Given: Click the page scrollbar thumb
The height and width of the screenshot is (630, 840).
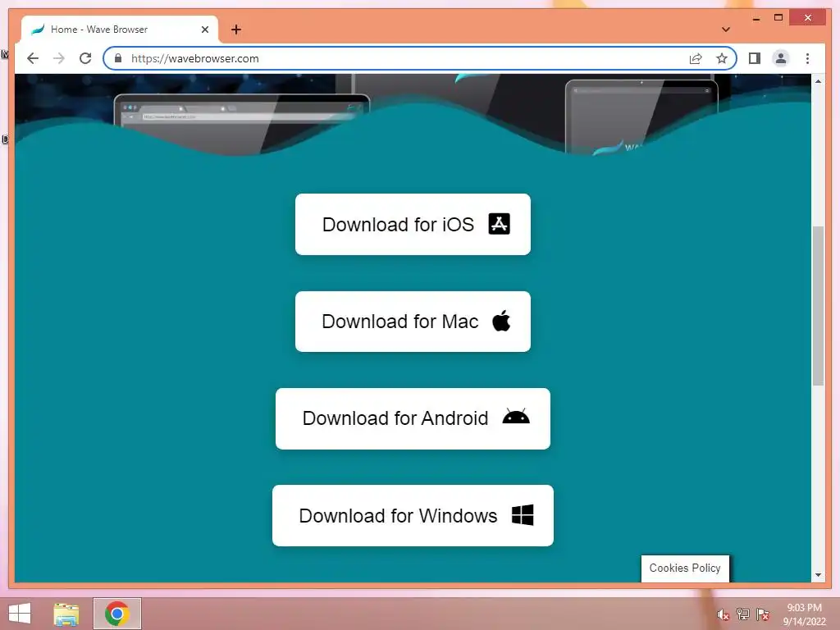Looking at the screenshot, I should pyautogui.click(x=818, y=305).
